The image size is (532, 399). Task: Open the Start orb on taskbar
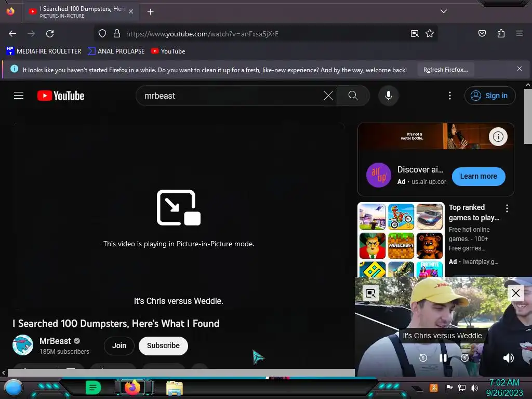pos(14,388)
